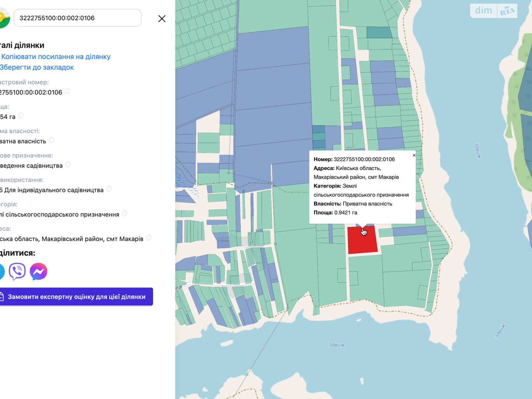The width and height of the screenshot is (532, 399).
Task: Click the copy icon beside the area value
Action: (21, 116)
